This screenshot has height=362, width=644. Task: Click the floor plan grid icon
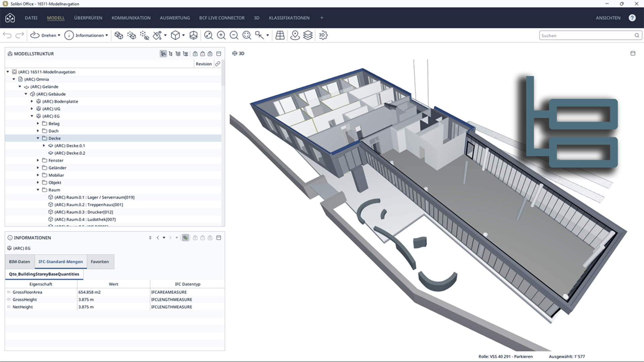point(280,35)
